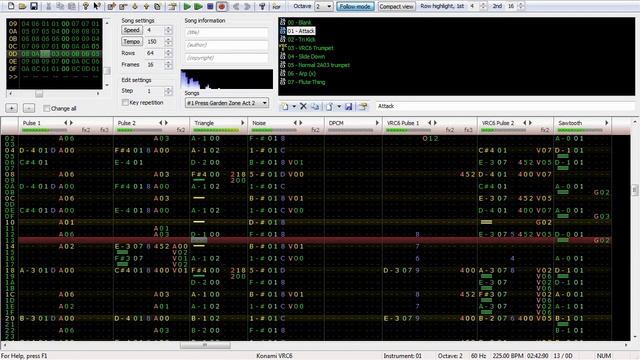Click the instrument name field Attack
Viewport: 640px width, 360px height.
pyautogui.click(x=505, y=106)
